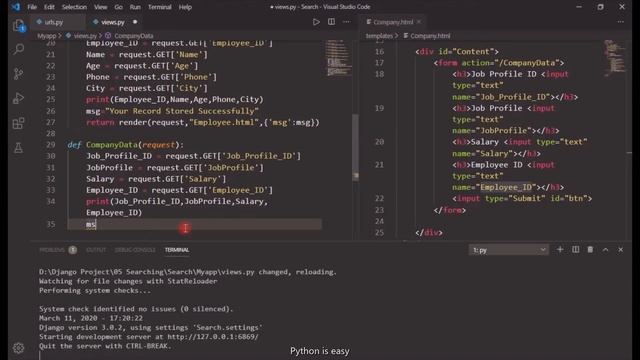The height and width of the screenshot is (360, 640).
Task: Split the terminal panel
Action: pyautogui.click(x=575, y=249)
